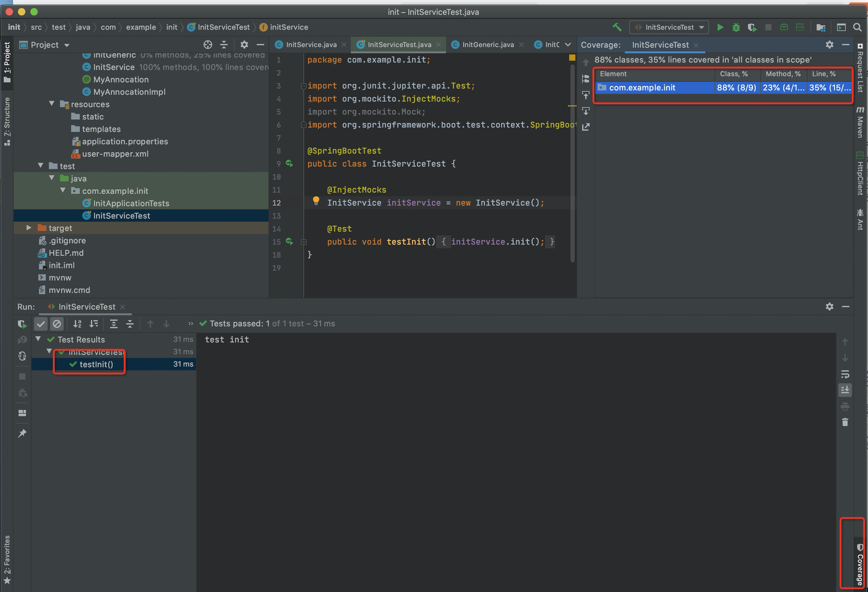Collapse the resources folder node
This screenshot has width=868, height=592.
52,104
